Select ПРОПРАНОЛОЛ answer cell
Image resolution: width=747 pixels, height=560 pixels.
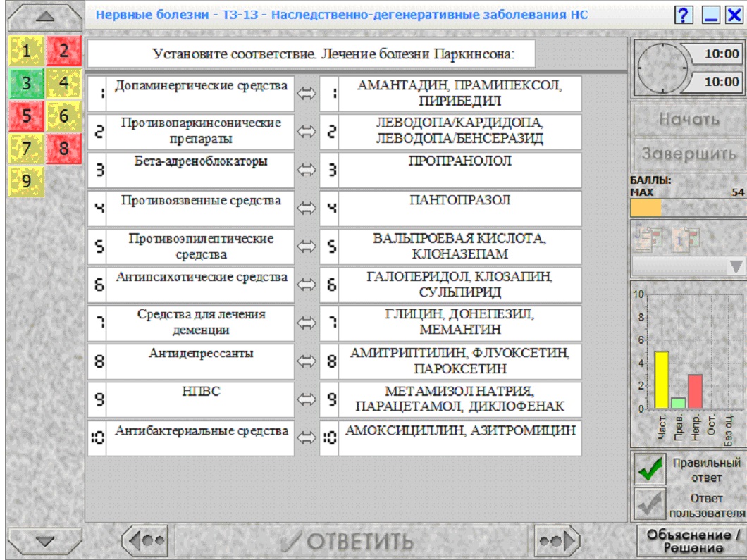pyautogui.click(x=451, y=170)
